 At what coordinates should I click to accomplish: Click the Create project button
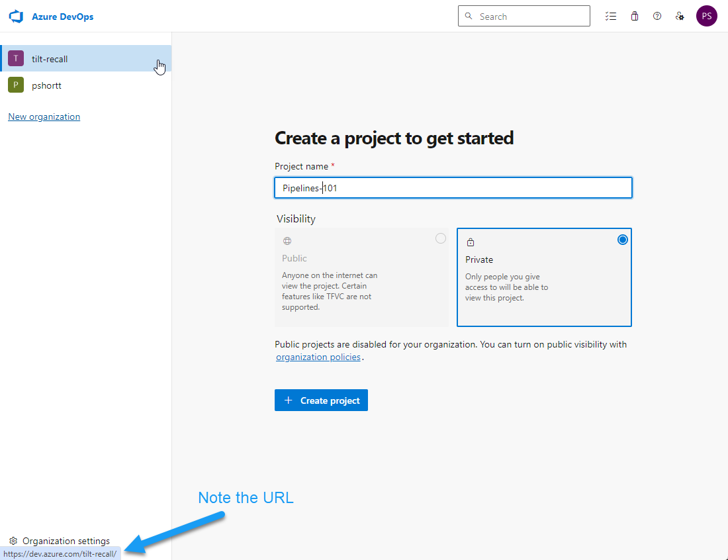[321, 400]
